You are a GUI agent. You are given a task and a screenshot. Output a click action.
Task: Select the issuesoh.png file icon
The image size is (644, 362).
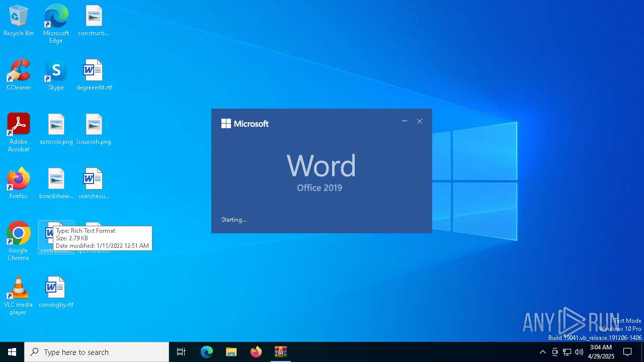(94, 130)
